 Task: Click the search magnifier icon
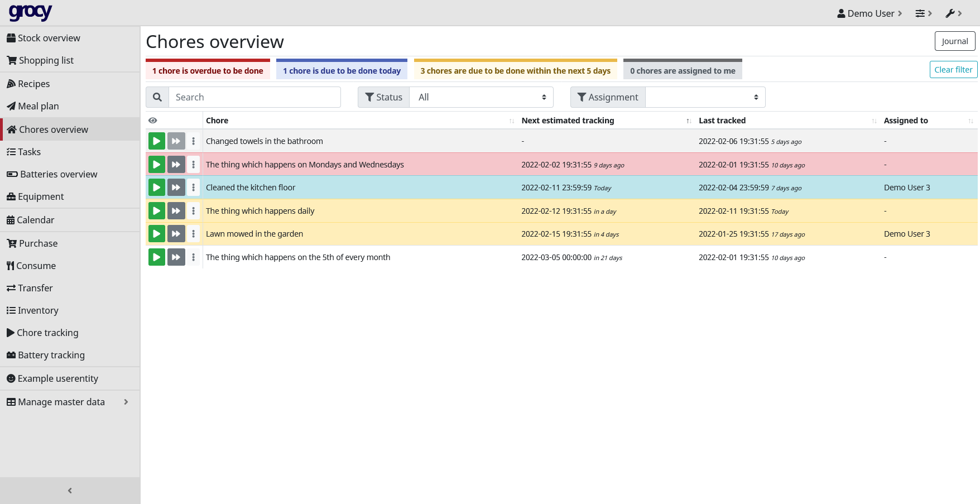click(157, 97)
